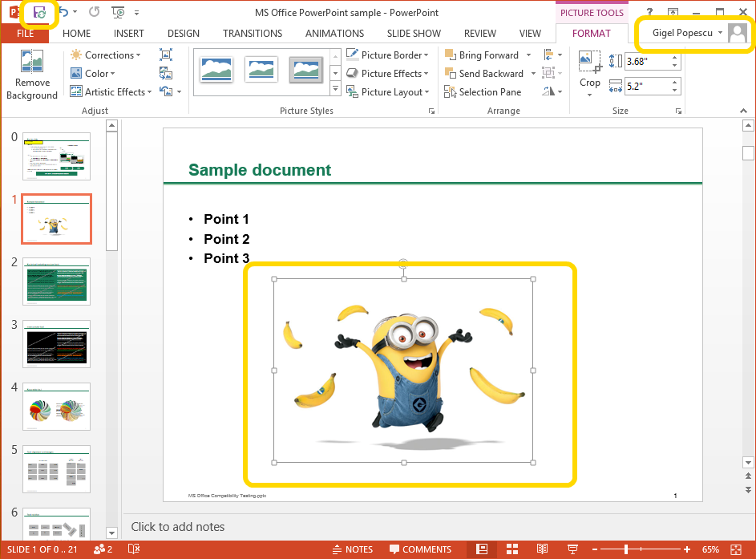
Task: Select slide 5 thumbnail
Action: [56, 469]
